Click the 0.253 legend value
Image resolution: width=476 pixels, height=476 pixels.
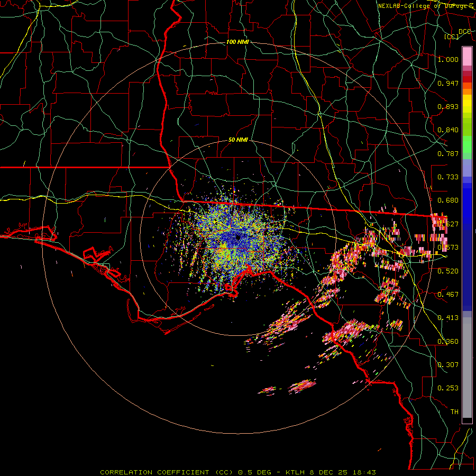click(x=448, y=388)
